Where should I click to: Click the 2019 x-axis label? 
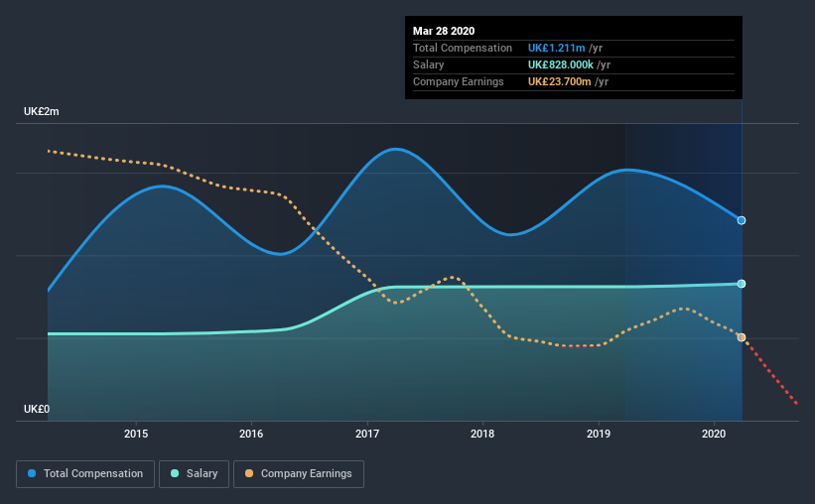click(599, 434)
